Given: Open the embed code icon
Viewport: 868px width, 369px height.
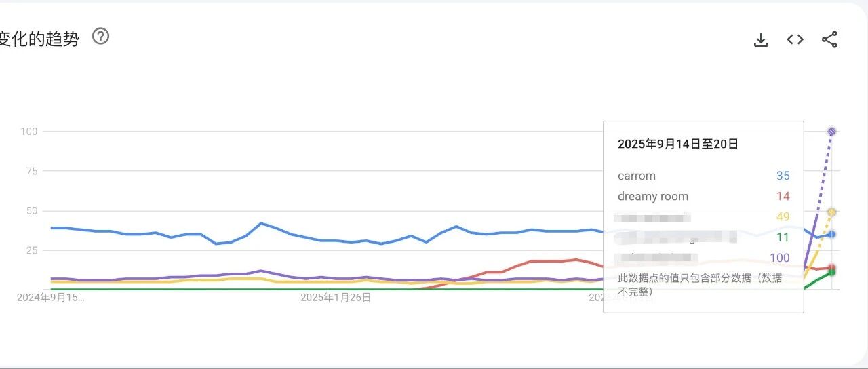Looking at the screenshot, I should point(795,39).
